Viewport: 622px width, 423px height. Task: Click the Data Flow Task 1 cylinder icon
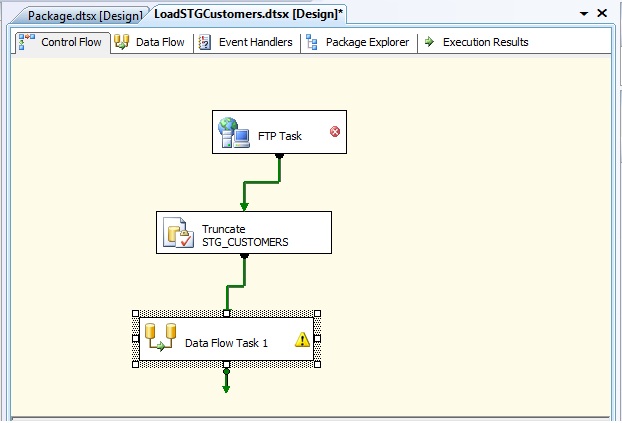click(x=161, y=339)
